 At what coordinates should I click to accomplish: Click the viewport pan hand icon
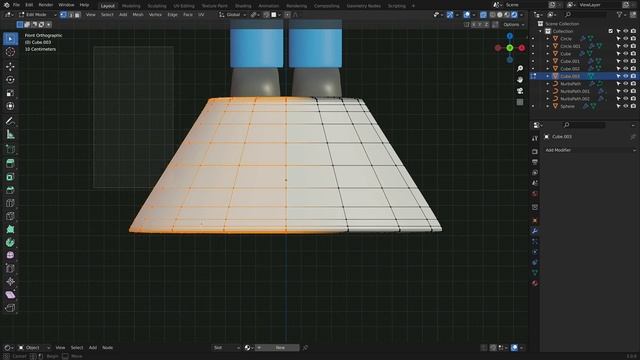point(520,80)
